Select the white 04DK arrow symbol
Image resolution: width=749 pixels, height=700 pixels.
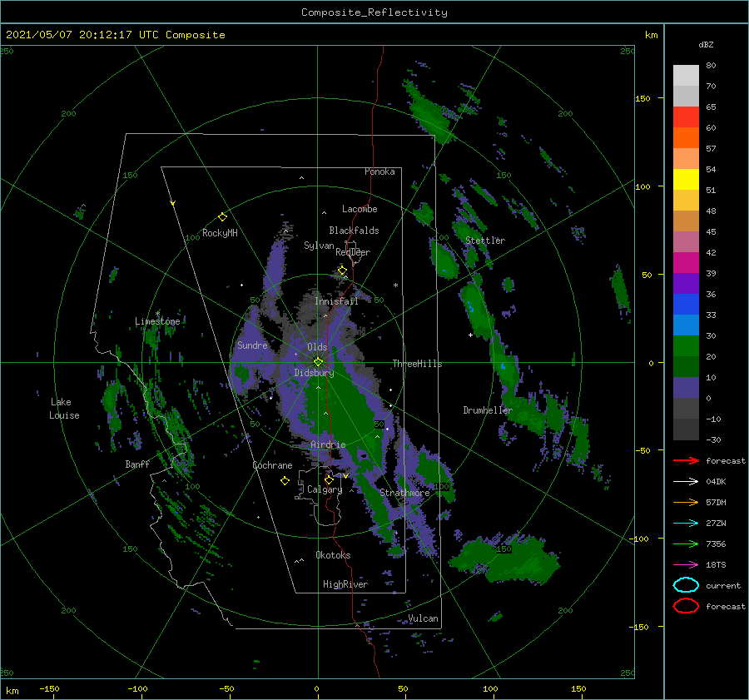[686, 482]
